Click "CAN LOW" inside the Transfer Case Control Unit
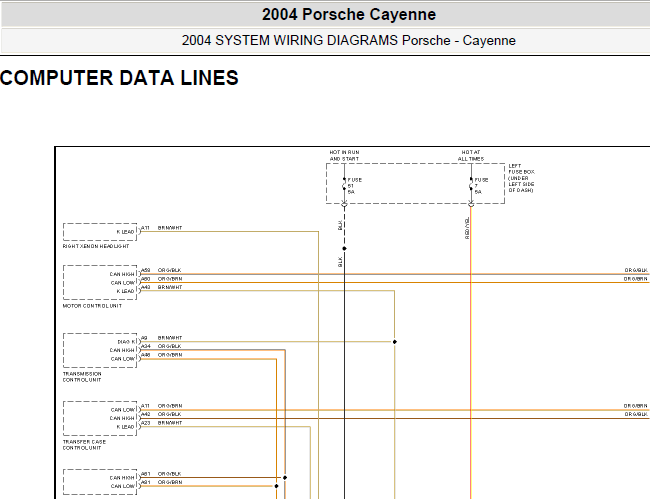Viewport: 650px width, 499px height. click(123, 410)
